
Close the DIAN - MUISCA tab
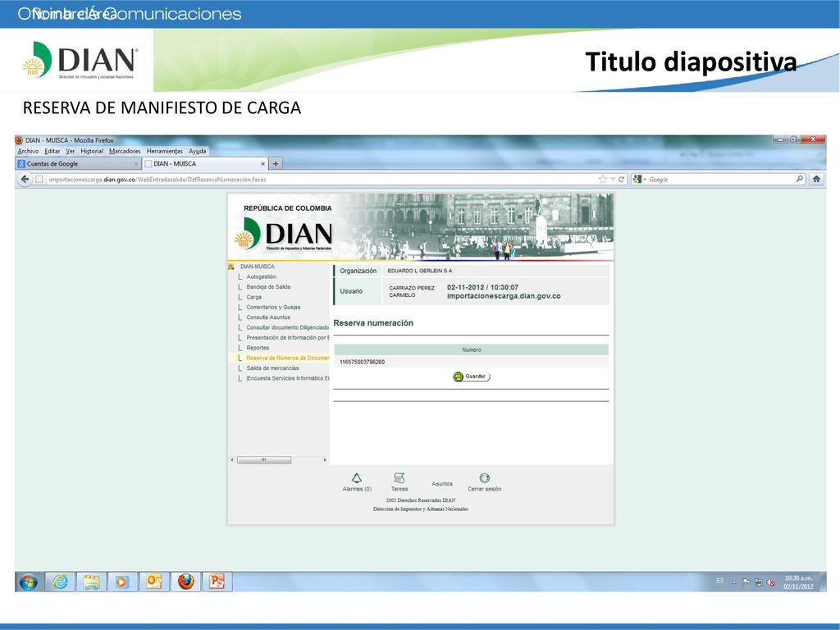(262, 164)
